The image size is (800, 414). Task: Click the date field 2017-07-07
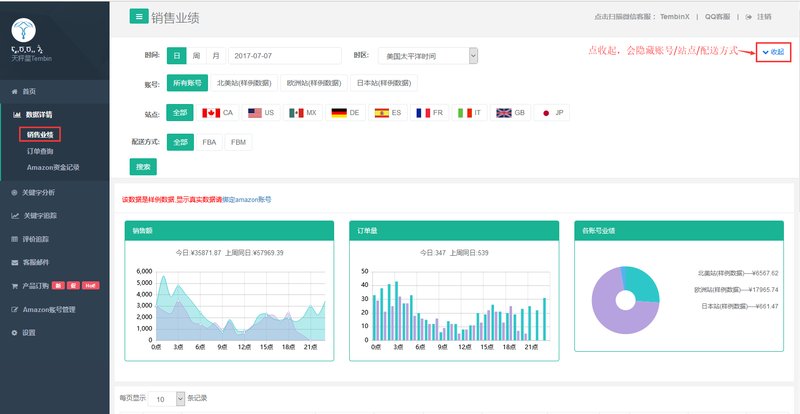285,56
